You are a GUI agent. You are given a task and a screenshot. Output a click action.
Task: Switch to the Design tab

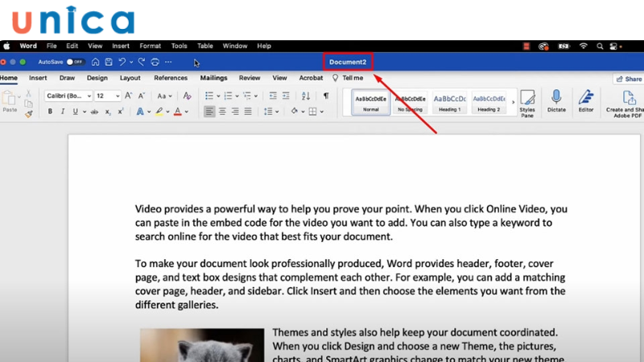[97, 78]
